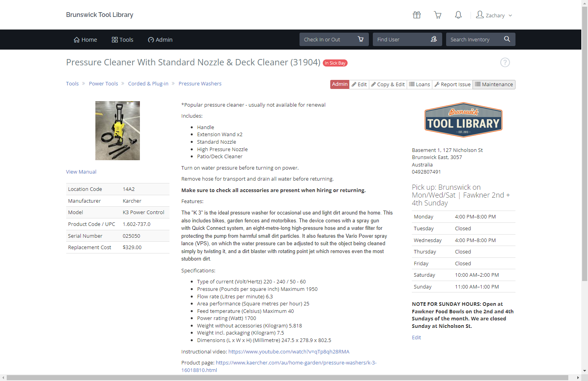This screenshot has height=381, width=588.
Task: Go to the Home menu item
Action: tap(85, 40)
